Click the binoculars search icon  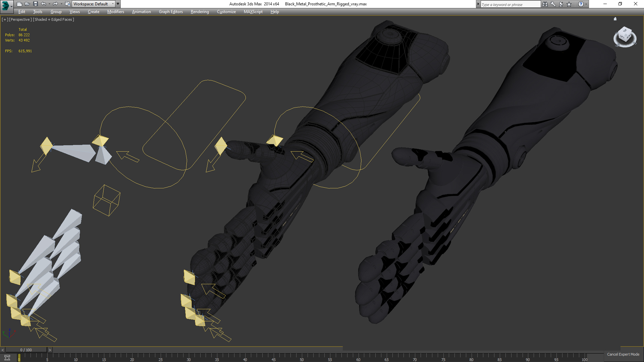pyautogui.click(x=545, y=4)
